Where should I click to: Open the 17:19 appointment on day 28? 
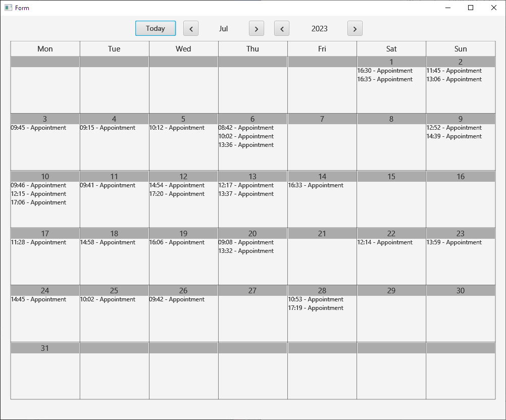point(316,308)
